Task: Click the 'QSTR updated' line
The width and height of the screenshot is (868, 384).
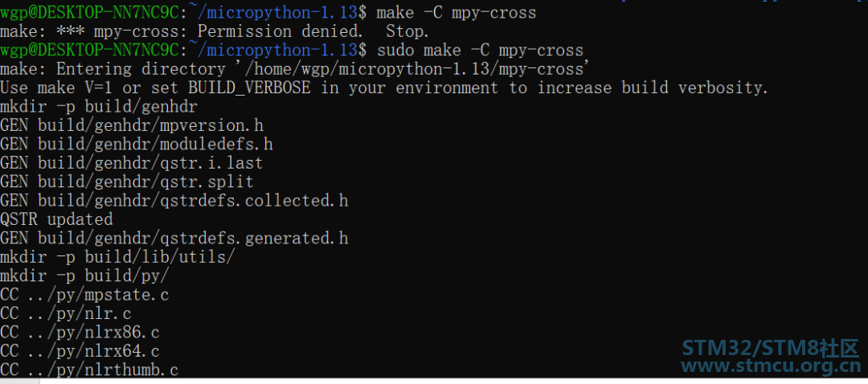Action: coord(56,219)
